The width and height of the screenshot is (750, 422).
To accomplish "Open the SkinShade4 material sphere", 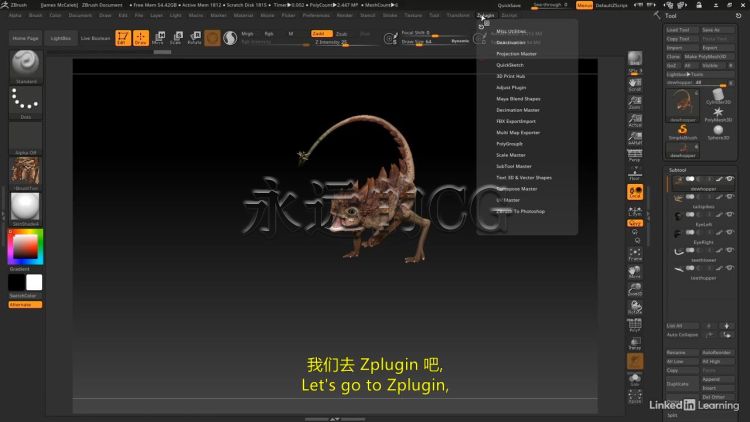I will (25, 207).
